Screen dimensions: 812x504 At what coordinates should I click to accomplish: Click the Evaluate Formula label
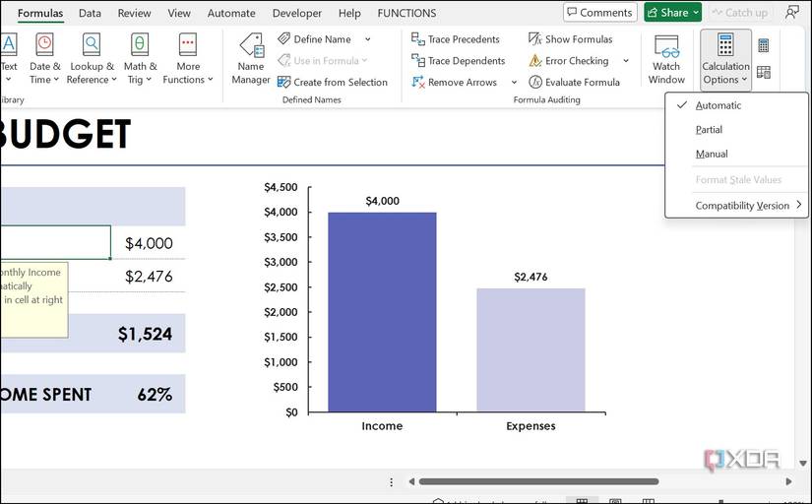point(582,83)
